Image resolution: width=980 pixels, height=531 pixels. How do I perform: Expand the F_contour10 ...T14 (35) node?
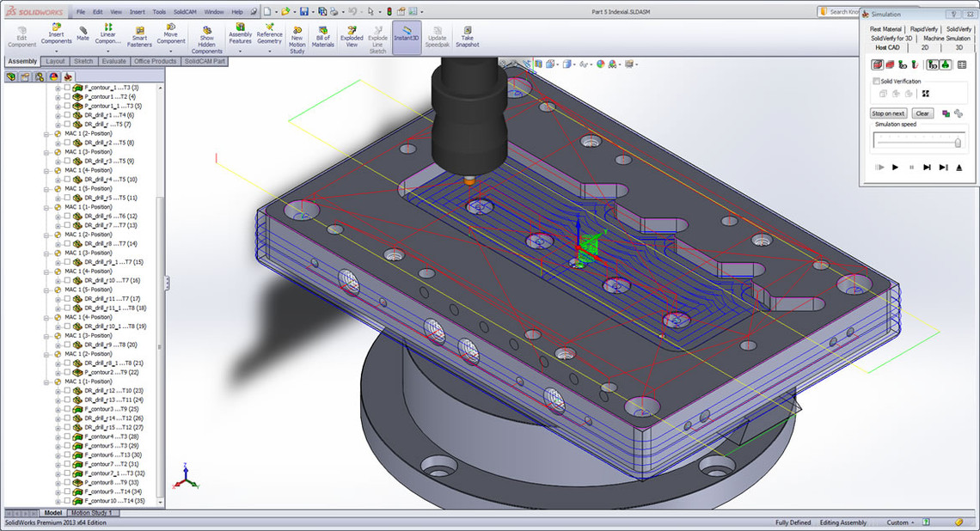(x=58, y=501)
